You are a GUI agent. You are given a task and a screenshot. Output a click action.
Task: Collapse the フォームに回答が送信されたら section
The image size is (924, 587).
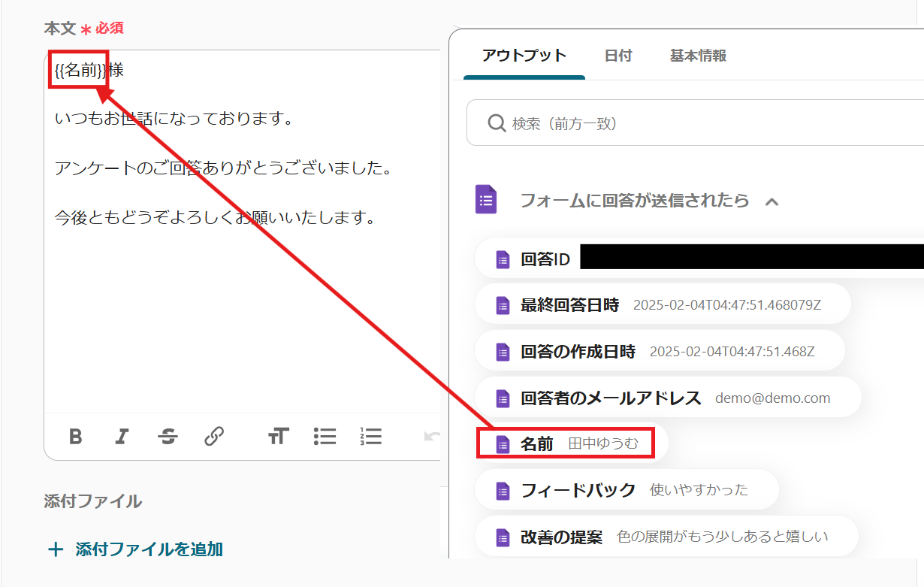tap(772, 201)
